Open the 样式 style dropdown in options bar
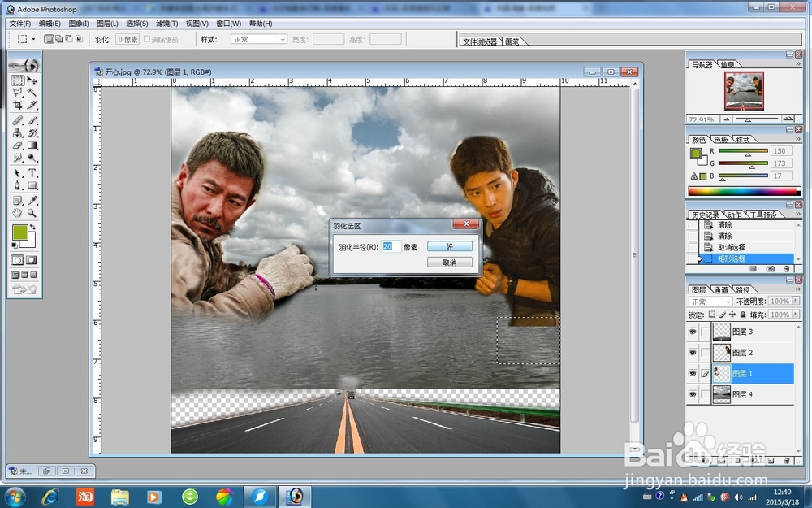This screenshot has width=812, height=508. (x=258, y=39)
